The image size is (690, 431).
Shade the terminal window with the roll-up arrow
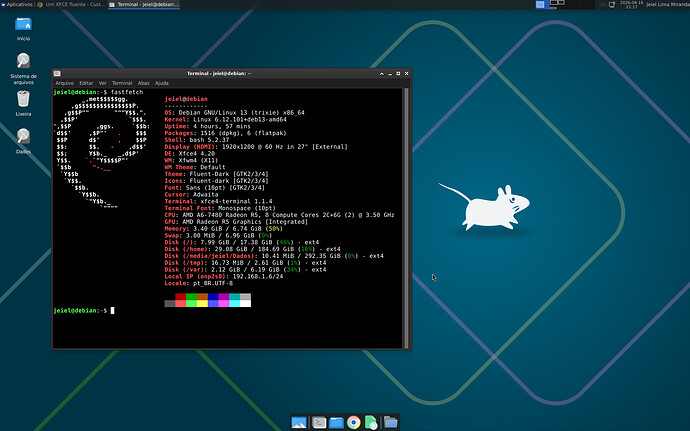tap(382, 74)
